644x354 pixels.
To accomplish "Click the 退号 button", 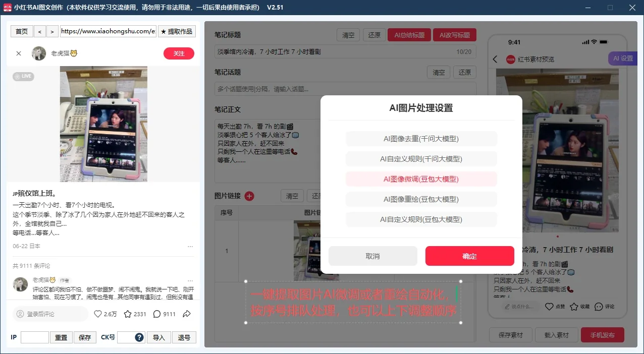I will (x=184, y=337).
